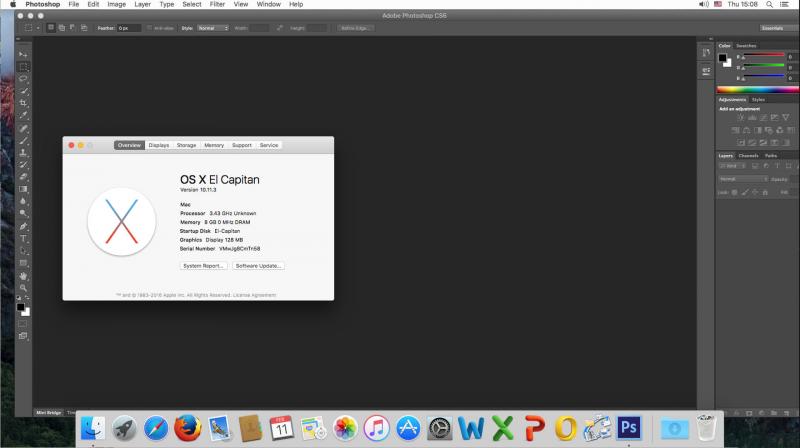Open the Essentials workspace dropdown
800x448 pixels.
778,28
